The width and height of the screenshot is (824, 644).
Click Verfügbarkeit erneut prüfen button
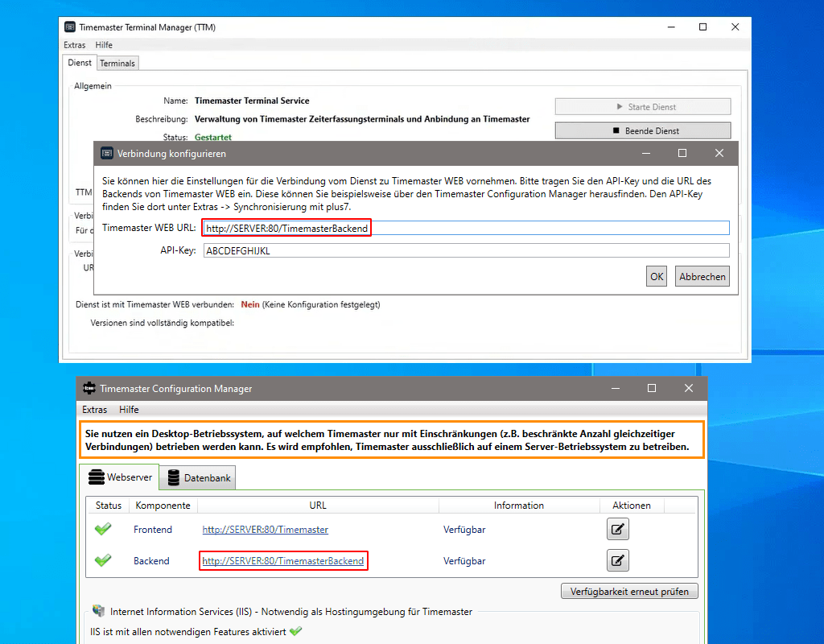pyautogui.click(x=629, y=592)
